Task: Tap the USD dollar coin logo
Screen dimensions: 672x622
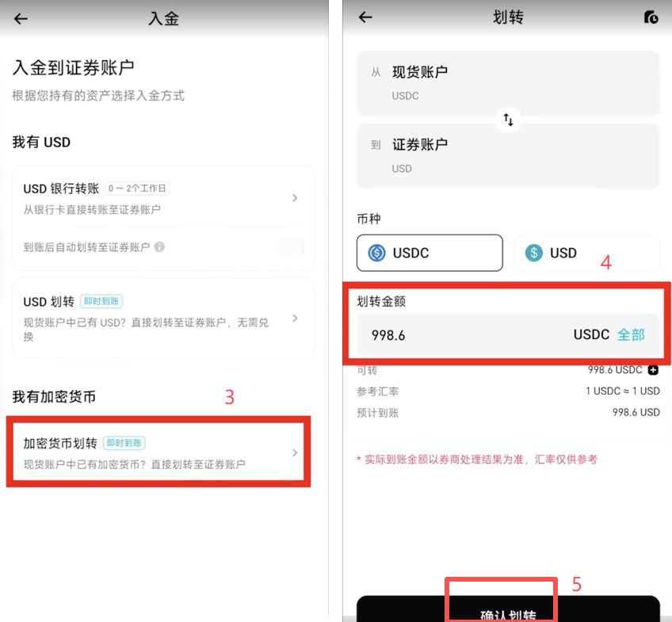Action: tap(534, 253)
